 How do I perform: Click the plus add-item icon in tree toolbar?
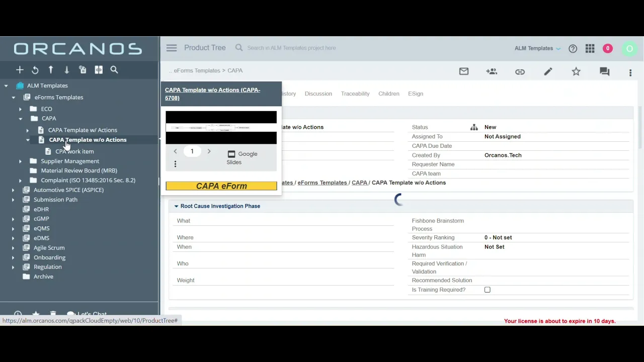click(x=20, y=70)
